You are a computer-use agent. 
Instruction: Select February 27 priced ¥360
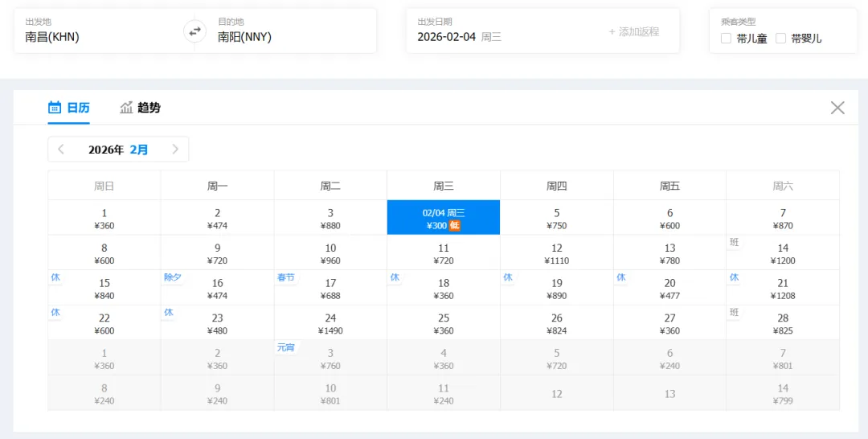669,322
